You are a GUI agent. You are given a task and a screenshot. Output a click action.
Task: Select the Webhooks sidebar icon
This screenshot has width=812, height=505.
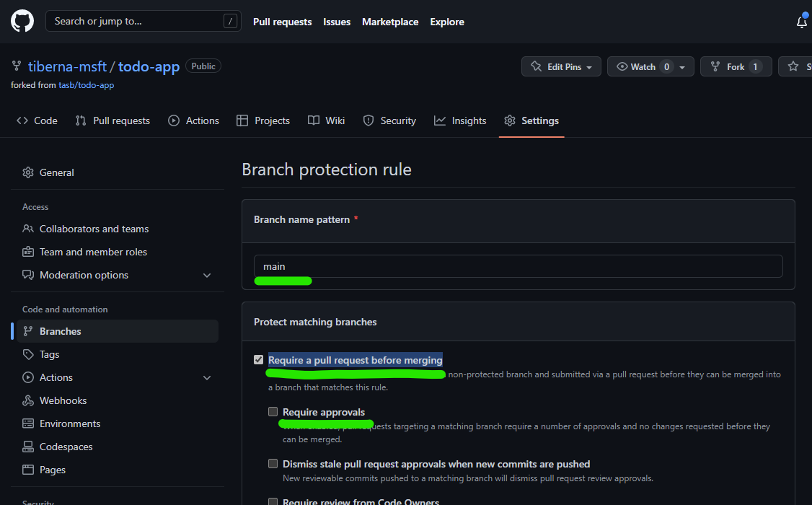pyautogui.click(x=29, y=400)
